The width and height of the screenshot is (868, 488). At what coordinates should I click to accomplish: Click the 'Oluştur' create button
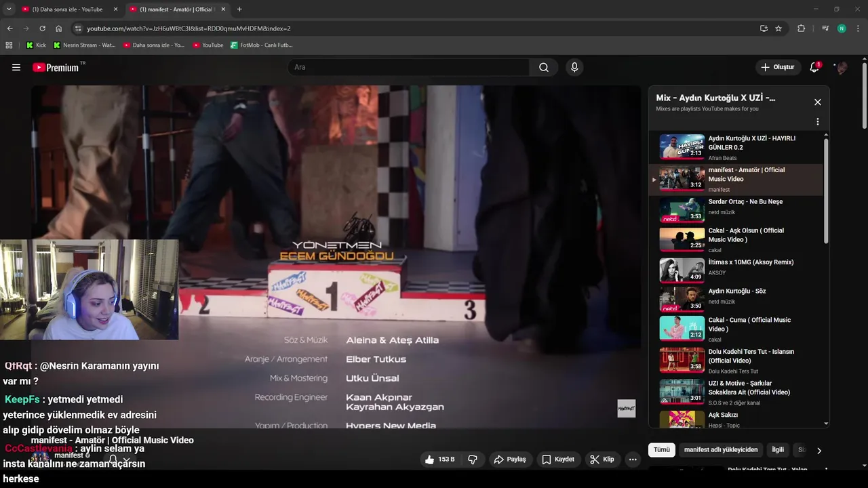(x=777, y=67)
